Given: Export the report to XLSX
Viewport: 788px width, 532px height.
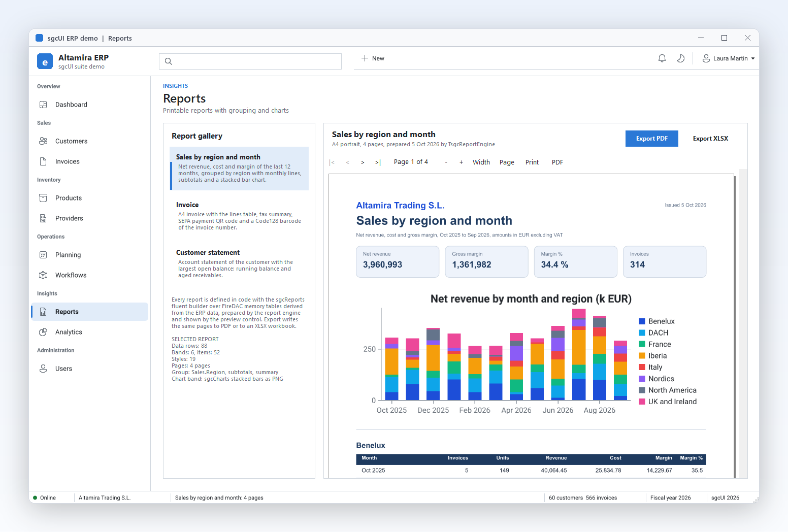Looking at the screenshot, I should pos(710,139).
